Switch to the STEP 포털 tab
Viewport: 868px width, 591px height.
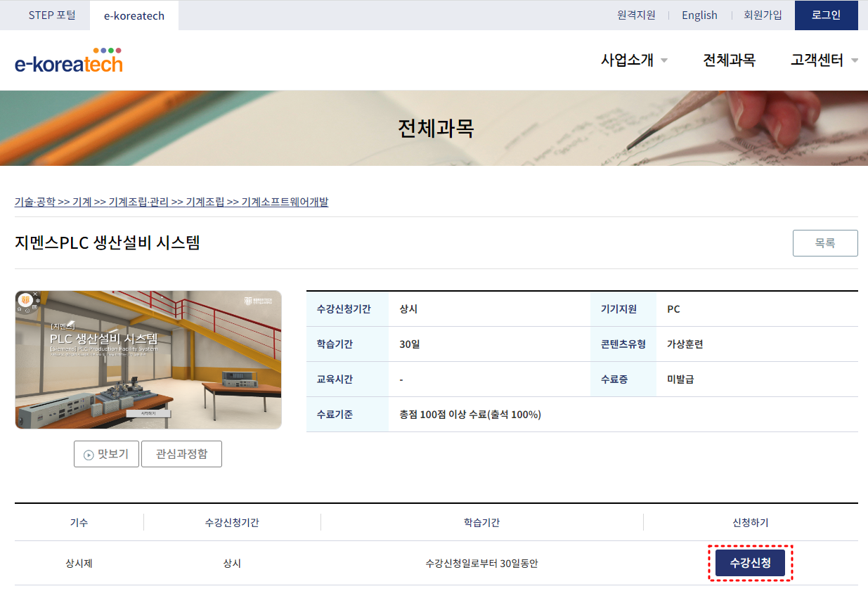(52, 15)
